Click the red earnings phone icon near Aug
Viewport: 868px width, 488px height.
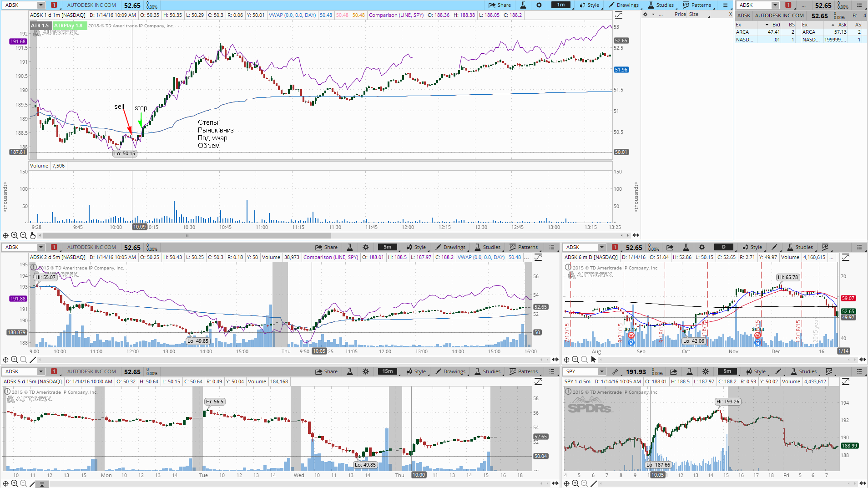coord(631,335)
